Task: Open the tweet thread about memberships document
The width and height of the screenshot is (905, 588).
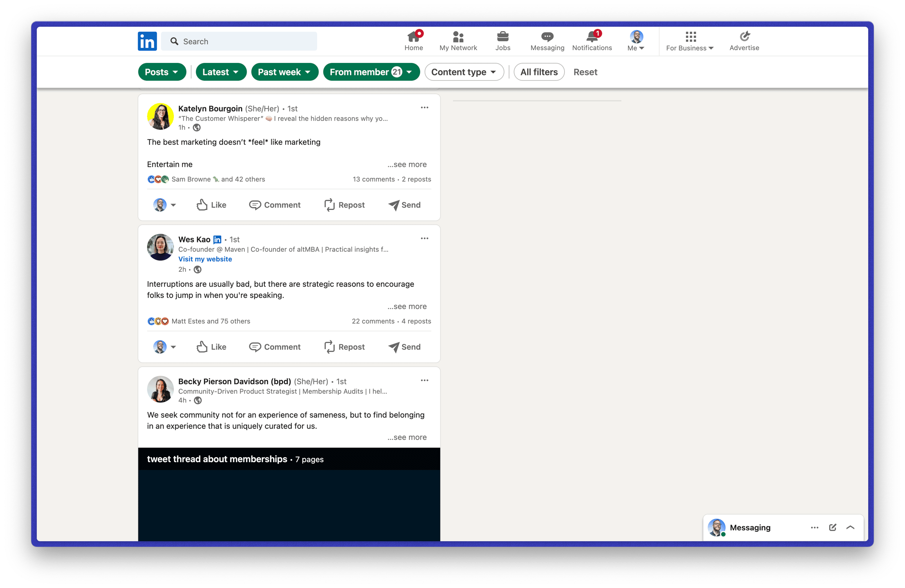Action: point(289,494)
